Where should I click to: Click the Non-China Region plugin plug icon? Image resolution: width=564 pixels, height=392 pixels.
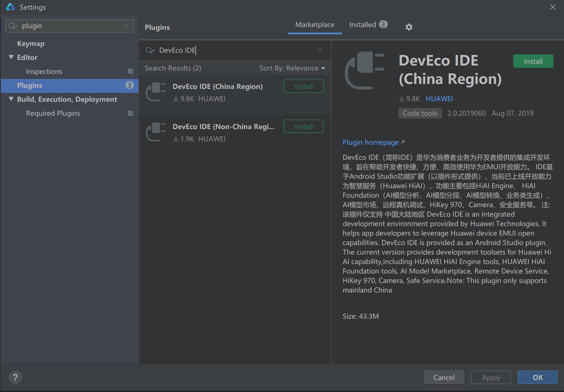point(156,132)
